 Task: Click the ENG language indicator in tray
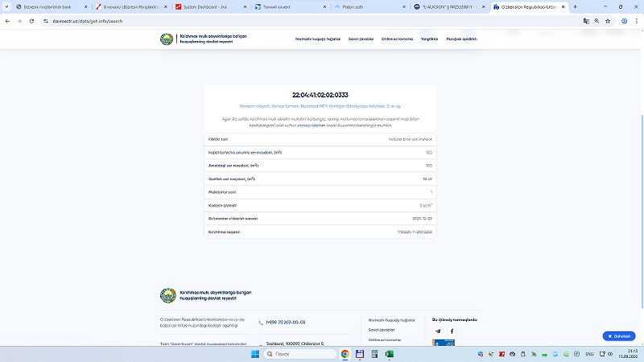pos(589,354)
